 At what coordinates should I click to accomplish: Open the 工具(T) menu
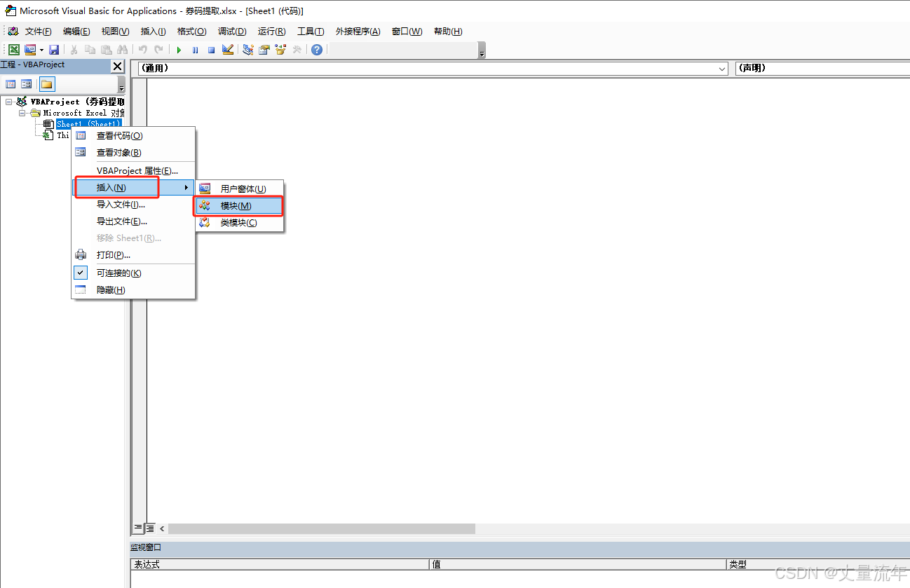pyautogui.click(x=311, y=31)
